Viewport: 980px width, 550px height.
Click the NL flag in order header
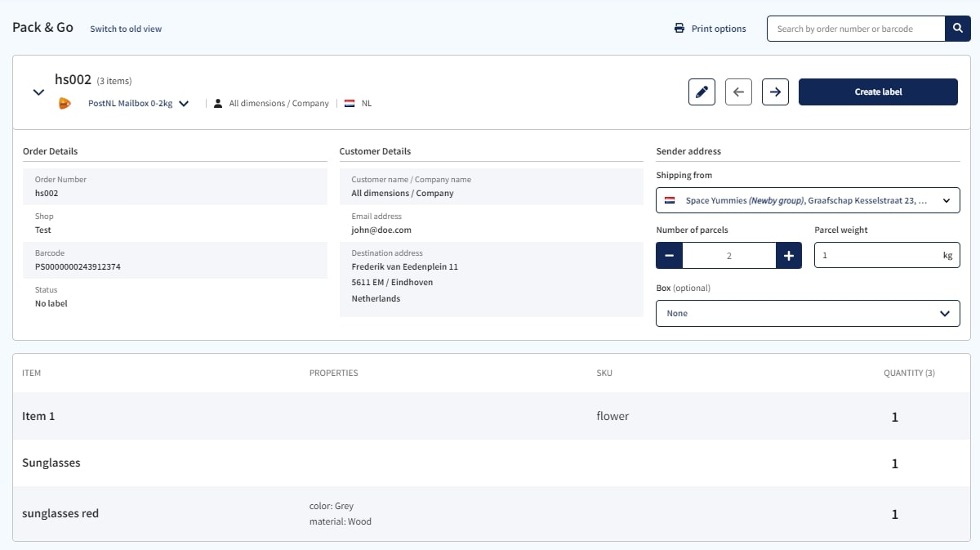[350, 104]
